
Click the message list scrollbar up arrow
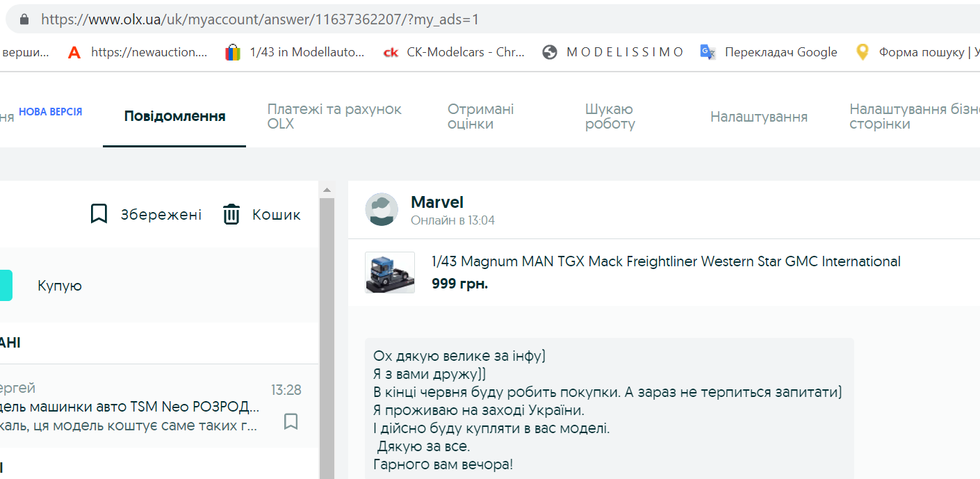point(327,189)
